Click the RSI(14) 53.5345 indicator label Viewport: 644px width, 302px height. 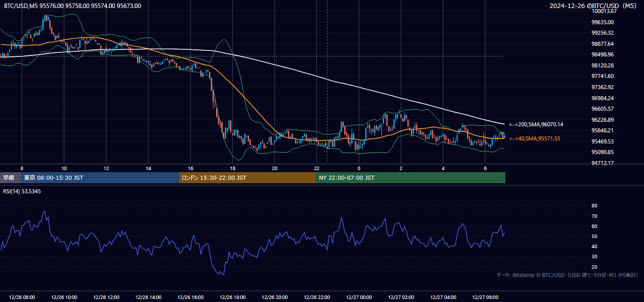[x=22, y=191]
